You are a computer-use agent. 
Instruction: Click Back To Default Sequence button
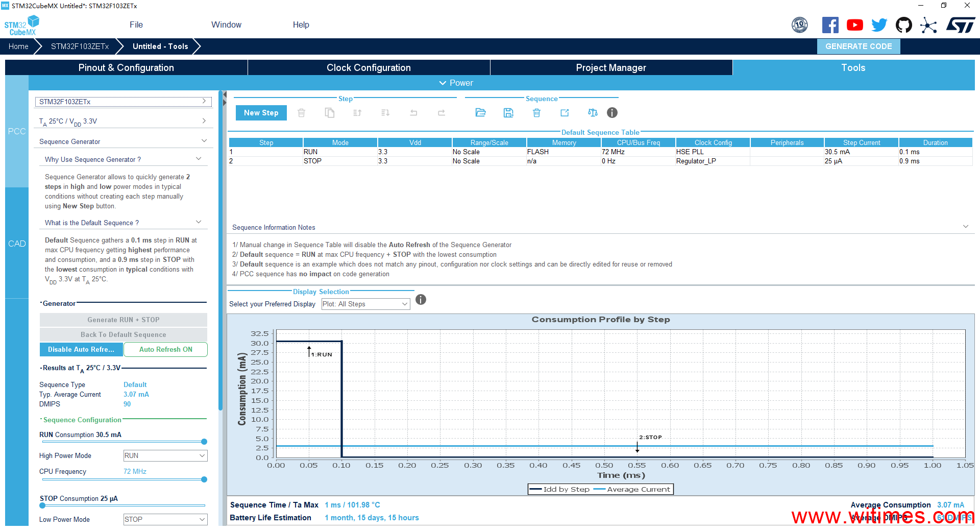coord(124,334)
